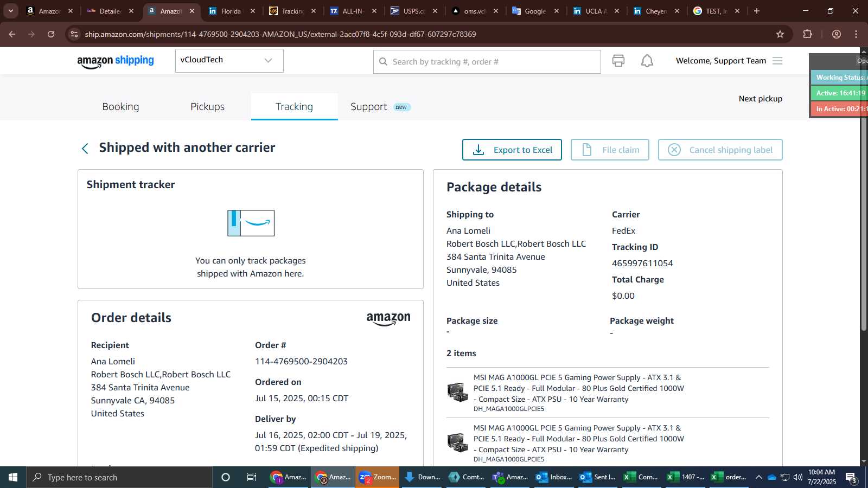Click the search magnifier icon

[383, 62]
